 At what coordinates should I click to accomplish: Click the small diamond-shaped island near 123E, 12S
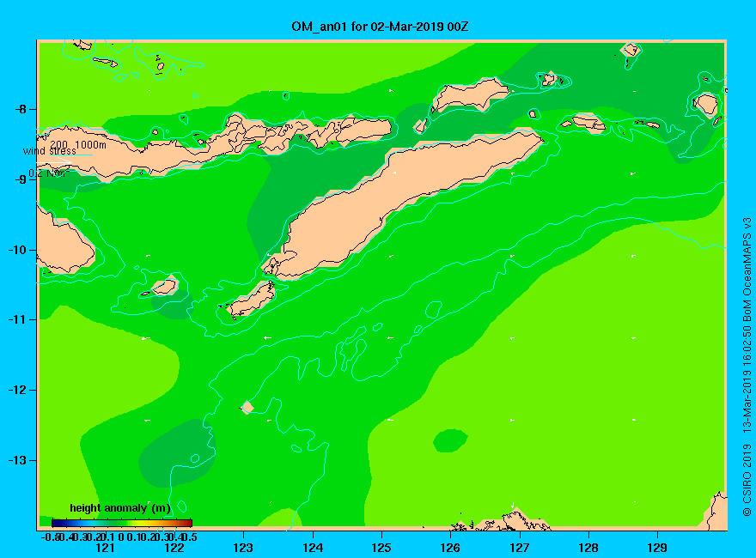tap(247, 407)
